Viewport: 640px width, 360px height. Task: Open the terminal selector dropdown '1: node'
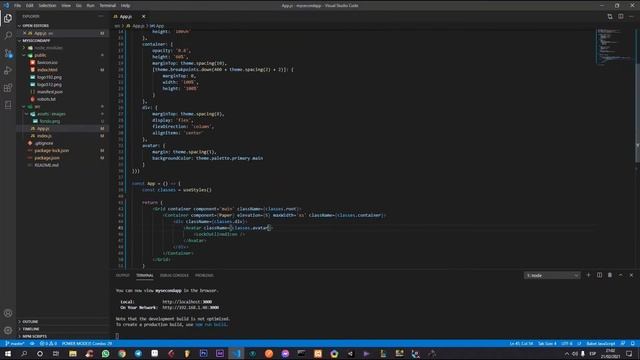552,276
